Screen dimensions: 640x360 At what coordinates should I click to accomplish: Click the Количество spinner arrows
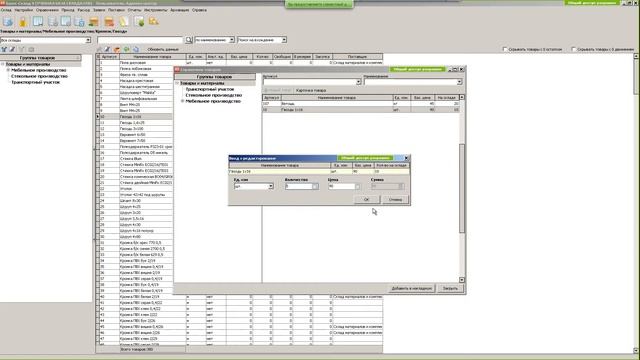point(315,187)
